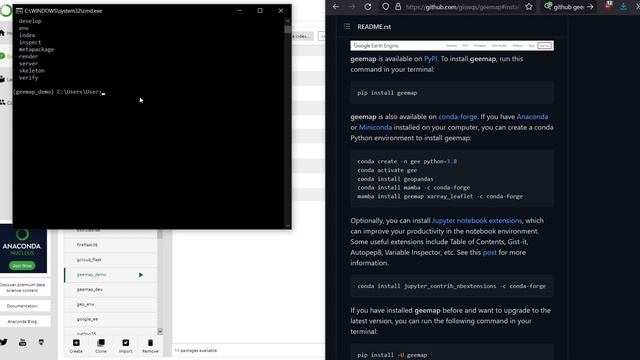Open the extension icon with 12 badge
This screenshot has height=360, width=640.
click(x=608, y=6)
